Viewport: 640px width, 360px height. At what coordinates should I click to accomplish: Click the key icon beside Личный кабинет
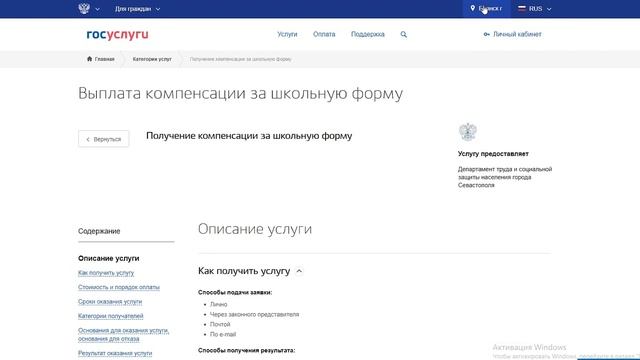[486, 34]
